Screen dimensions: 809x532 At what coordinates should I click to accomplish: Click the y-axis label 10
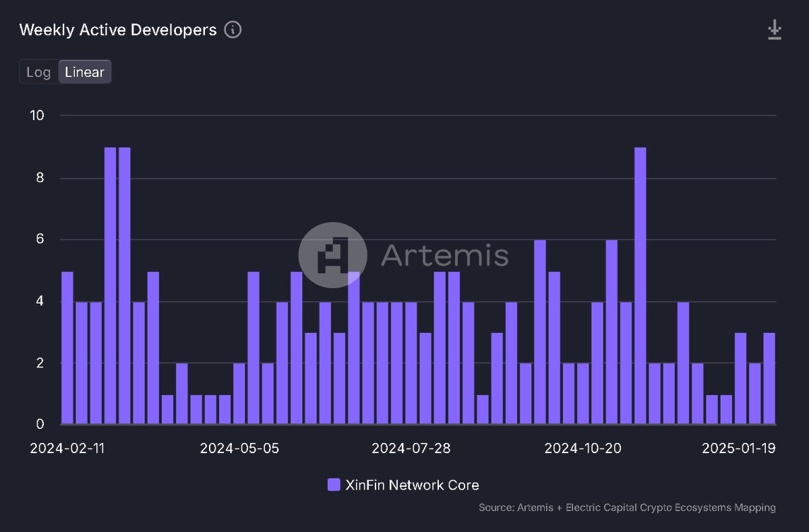tap(37, 115)
